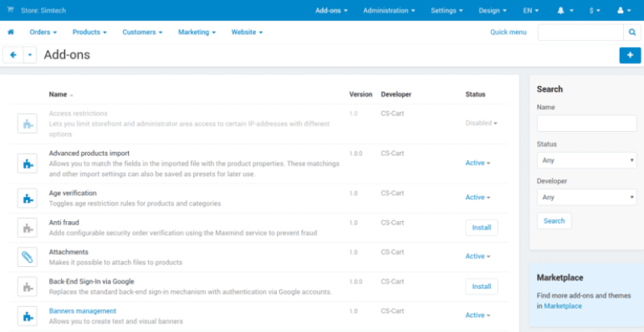Click the search magnifier icon

point(633,32)
